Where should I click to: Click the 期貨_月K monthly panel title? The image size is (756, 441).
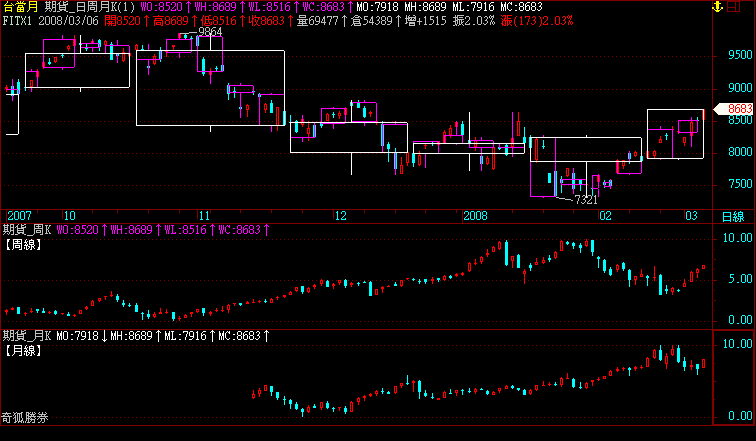(27, 336)
